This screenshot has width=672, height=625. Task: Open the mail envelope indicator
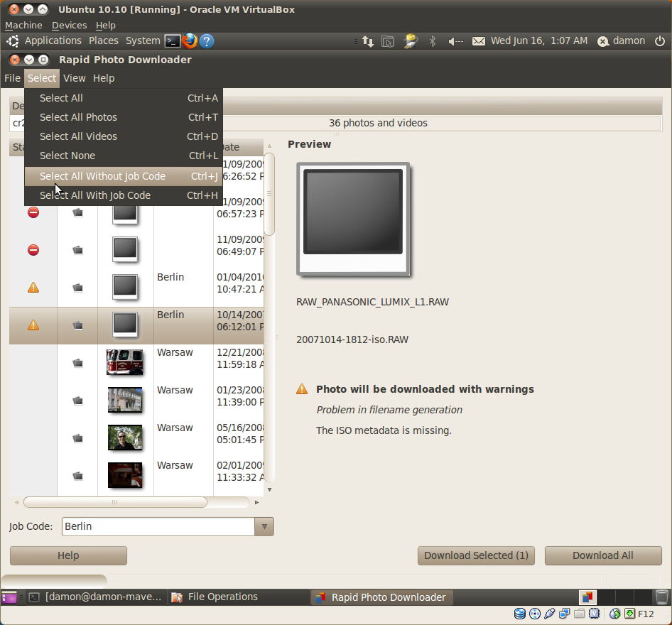(x=479, y=41)
